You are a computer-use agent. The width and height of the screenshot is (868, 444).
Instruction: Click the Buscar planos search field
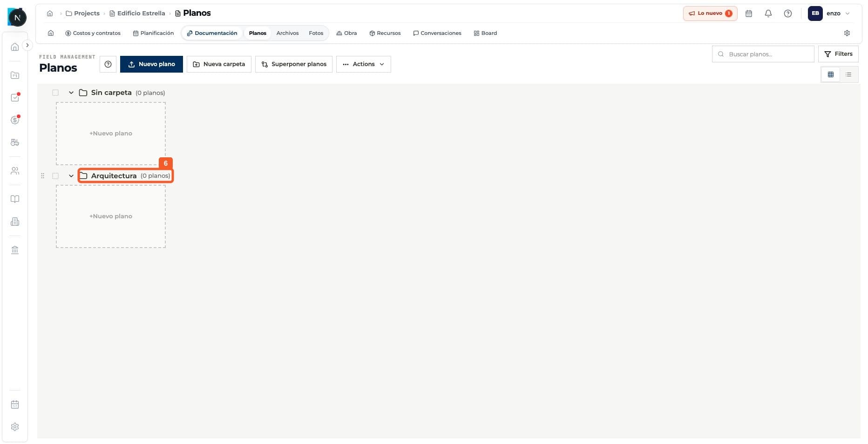[763, 54]
